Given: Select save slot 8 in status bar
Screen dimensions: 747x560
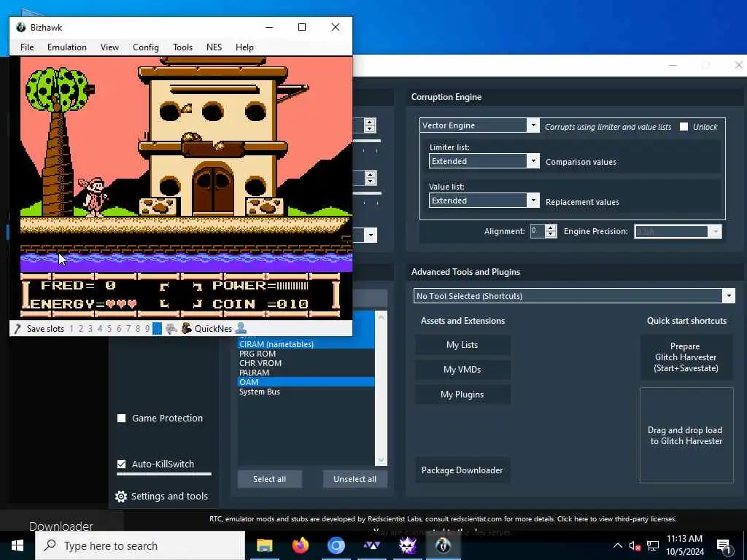Looking at the screenshot, I should point(138,329).
